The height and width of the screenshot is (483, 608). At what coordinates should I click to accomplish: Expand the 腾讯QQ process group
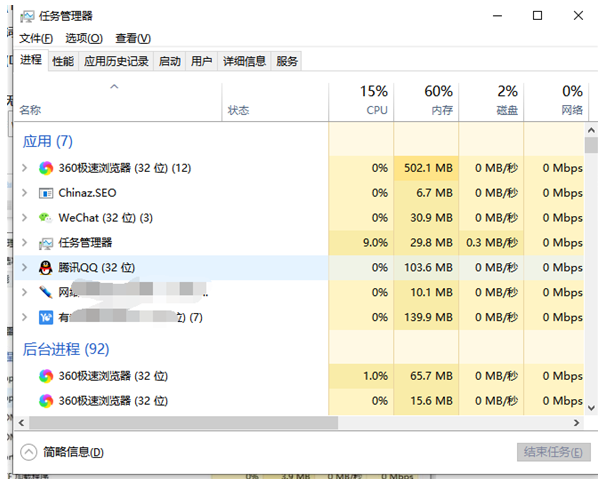[25, 268]
